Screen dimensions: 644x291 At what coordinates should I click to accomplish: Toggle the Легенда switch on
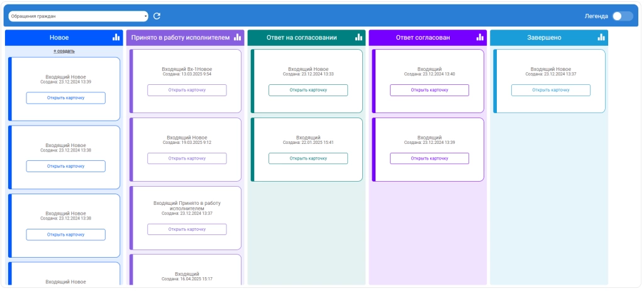click(622, 16)
